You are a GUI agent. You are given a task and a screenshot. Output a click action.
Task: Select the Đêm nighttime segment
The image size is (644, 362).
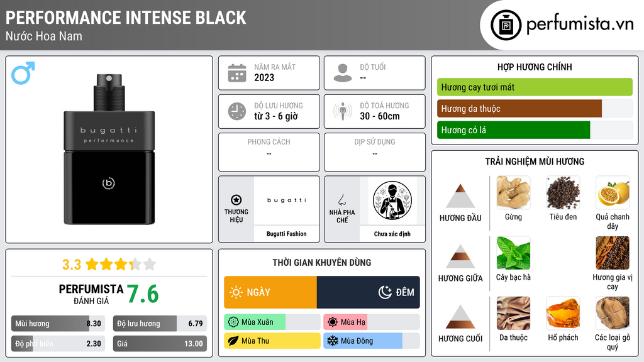(369, 292)
